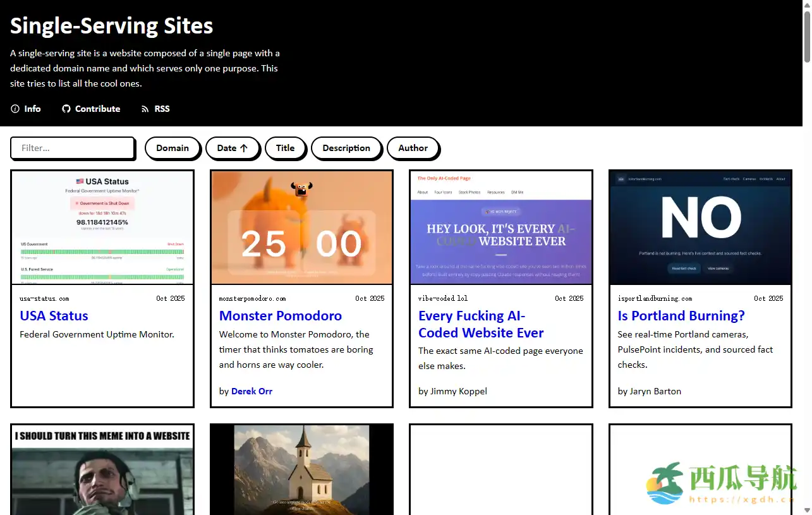Click the Monster Pomodoro timer thumbnail
Image resolution: width=812 pixels, height=515 pixels.
[301, 227]
